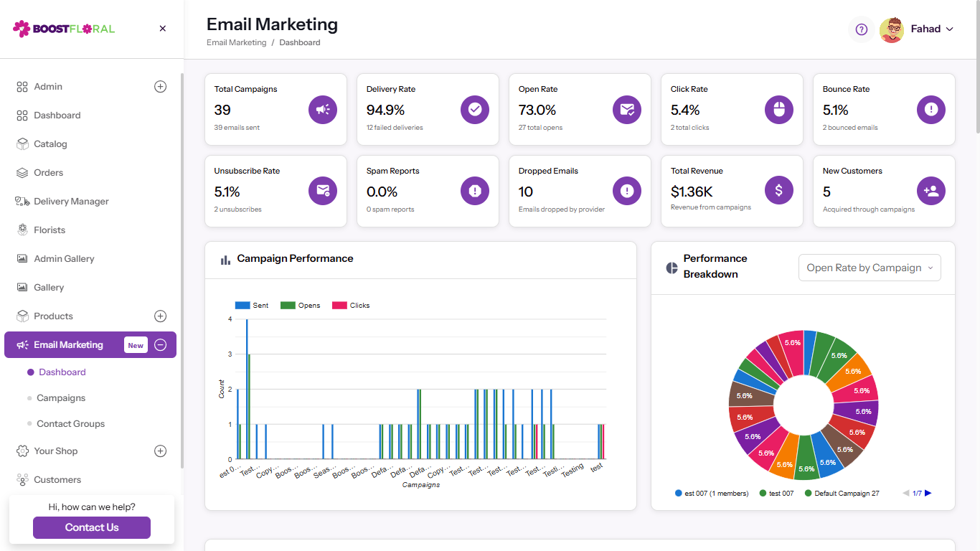Go to previous pie legend page arrow
Image resolution: width=980 pixels, height=551 pixels.
click(x=906, y=493)
